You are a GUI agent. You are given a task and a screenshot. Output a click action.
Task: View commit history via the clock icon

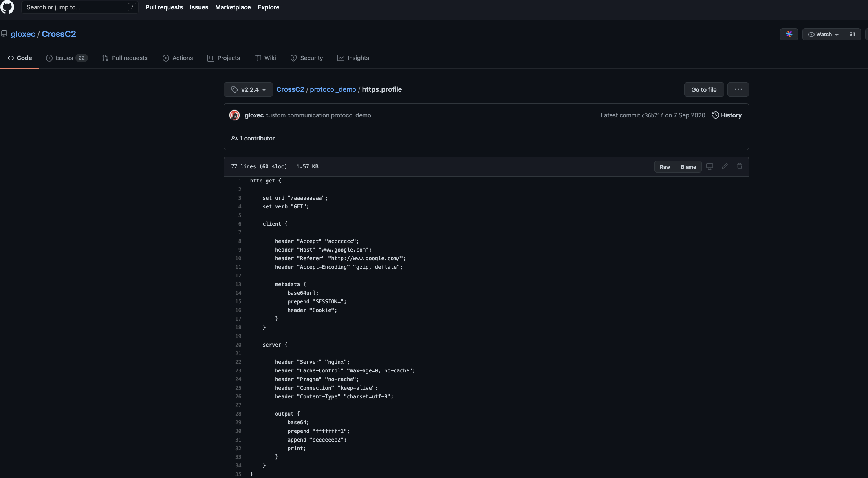(x=716, y=115)
